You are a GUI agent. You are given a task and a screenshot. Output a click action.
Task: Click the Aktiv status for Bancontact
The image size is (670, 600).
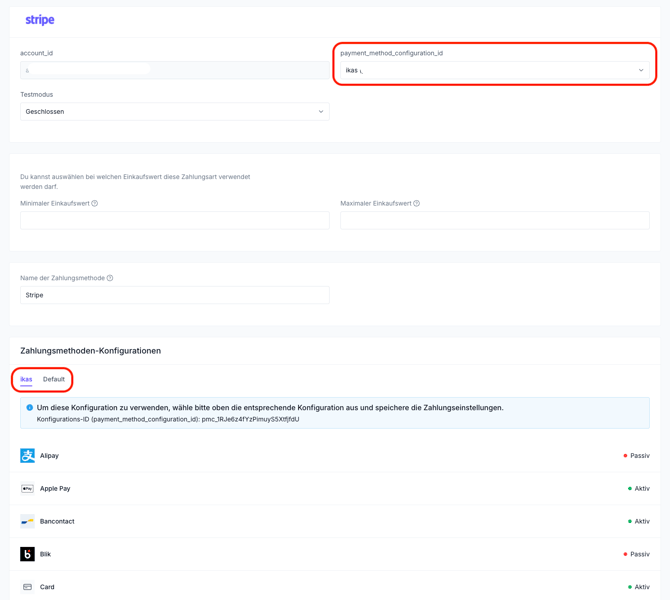pyautogui.click(x=638, y=521)
